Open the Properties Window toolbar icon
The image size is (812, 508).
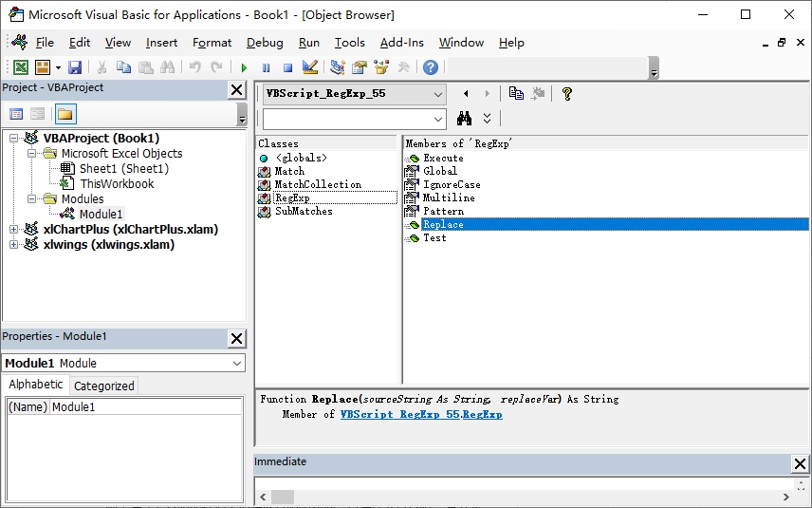pyautogui.click(x=360, y=66)
